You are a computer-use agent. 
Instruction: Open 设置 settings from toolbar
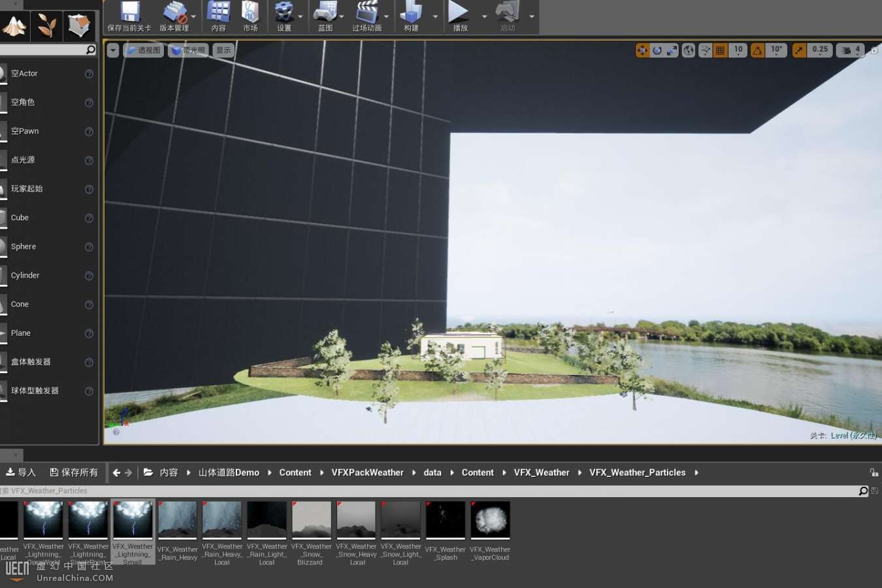pyautogui.click(x=284, y=17)
